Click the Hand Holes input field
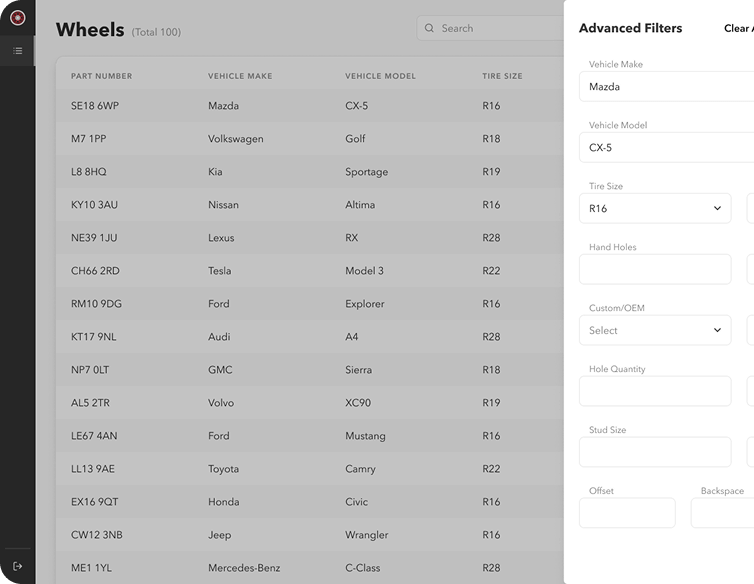Viewport: 754px width, 584px height. (x=655, y=269)
